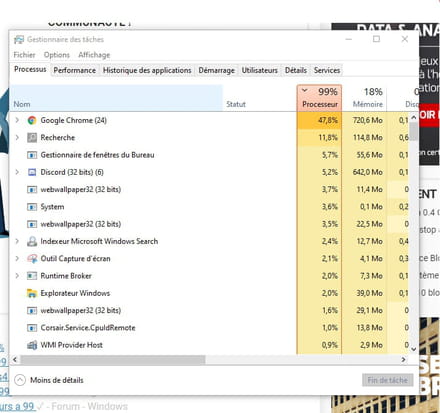Expand the Google Chrome (24) process group
This screenshot has height=413, width=440.
click(x=17, y=120)
